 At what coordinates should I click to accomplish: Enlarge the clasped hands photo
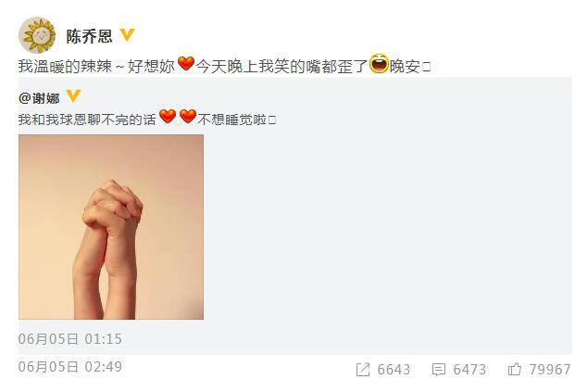tap(111, 227)
